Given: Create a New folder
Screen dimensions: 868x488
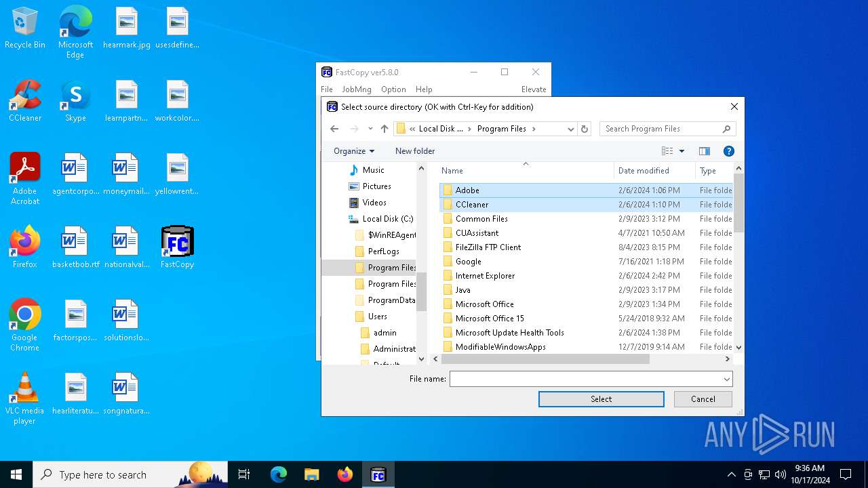Looking at the screenshot, I should point(415,151).
